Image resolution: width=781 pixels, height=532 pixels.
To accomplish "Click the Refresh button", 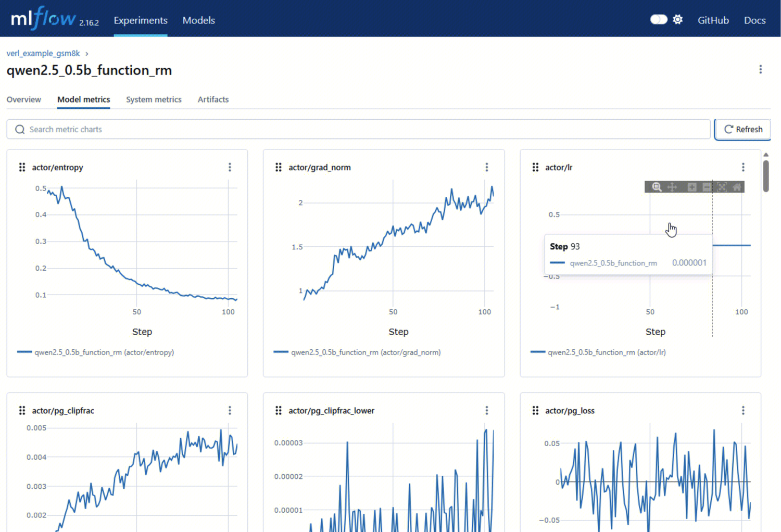I will click(x=743, y=129).
